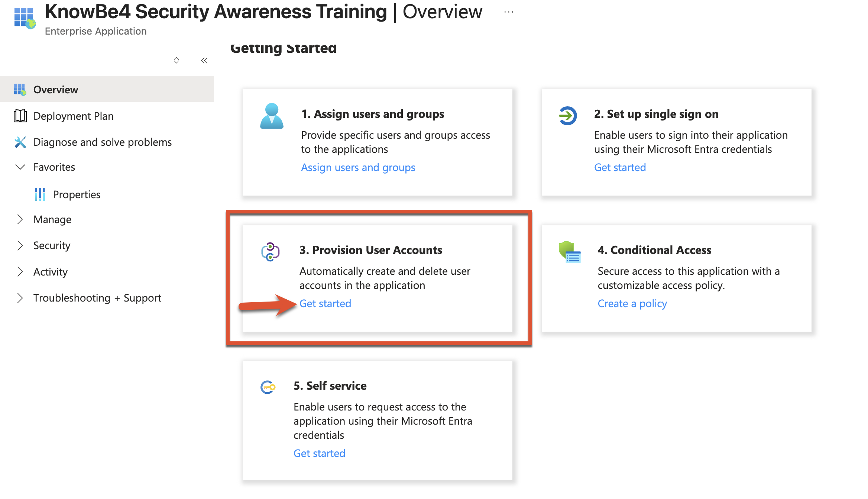The width and height of the screenshot is (868, 499).
Task: Open Deployment Plan via its book icon
Action: pyautogui.click(x=20, y=116)
